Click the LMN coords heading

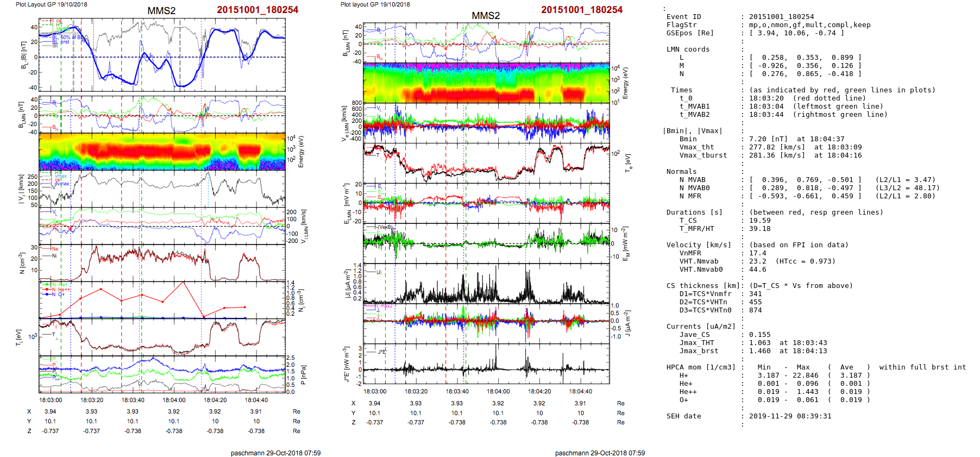(688, 49)
